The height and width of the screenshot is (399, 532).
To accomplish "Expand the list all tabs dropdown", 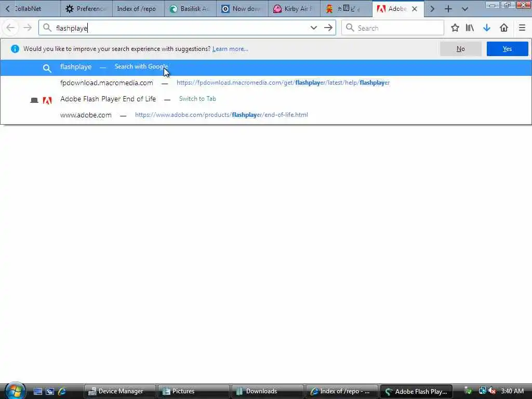I will click(465, 9).
